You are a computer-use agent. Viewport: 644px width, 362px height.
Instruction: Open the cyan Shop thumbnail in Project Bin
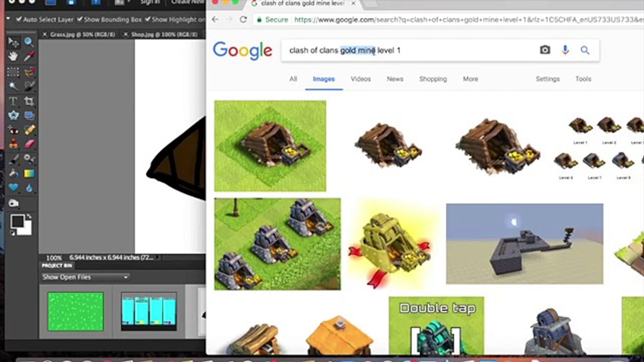pos(148,312)
